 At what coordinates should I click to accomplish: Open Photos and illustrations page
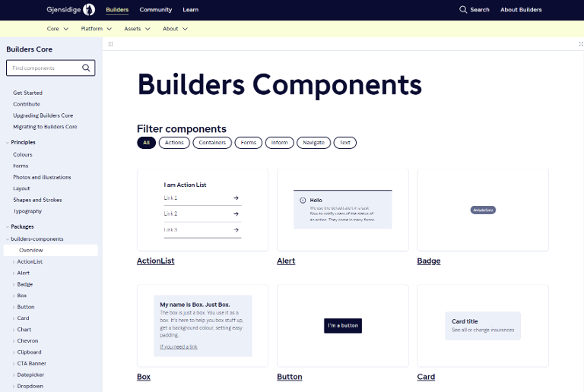click(42, 178)
